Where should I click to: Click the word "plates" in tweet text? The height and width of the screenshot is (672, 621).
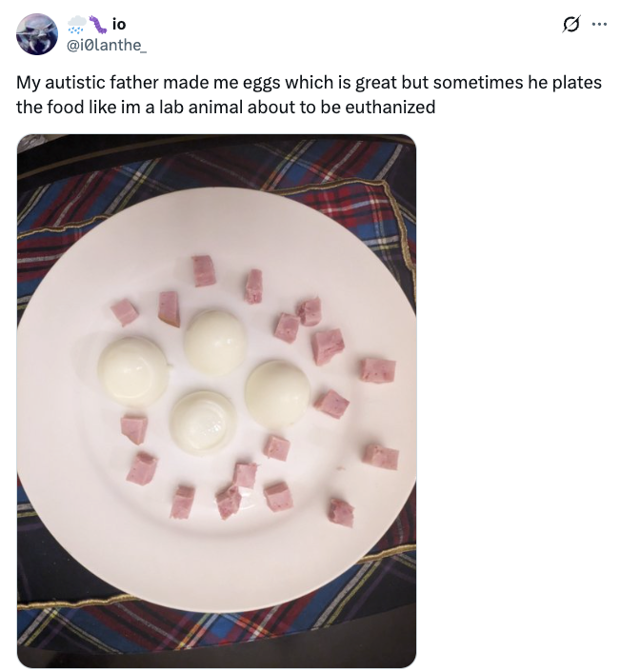(578, 83)
